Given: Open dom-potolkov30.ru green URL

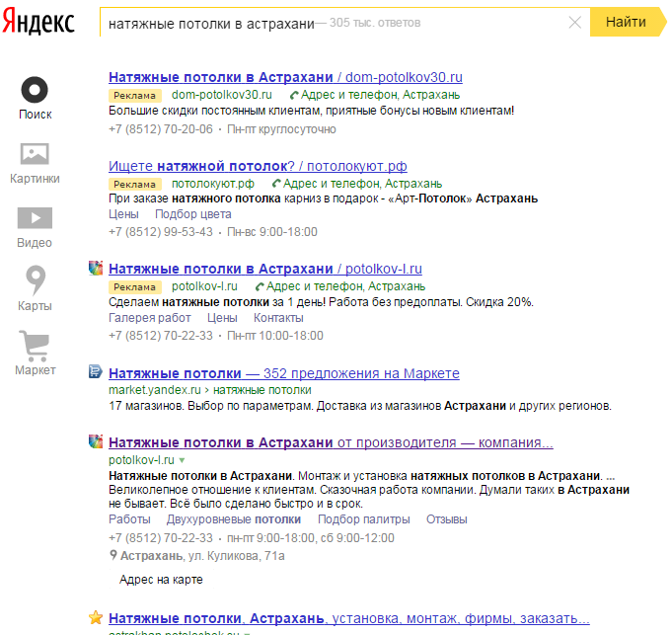Looking at the screenshot, I should coord(222,95).
